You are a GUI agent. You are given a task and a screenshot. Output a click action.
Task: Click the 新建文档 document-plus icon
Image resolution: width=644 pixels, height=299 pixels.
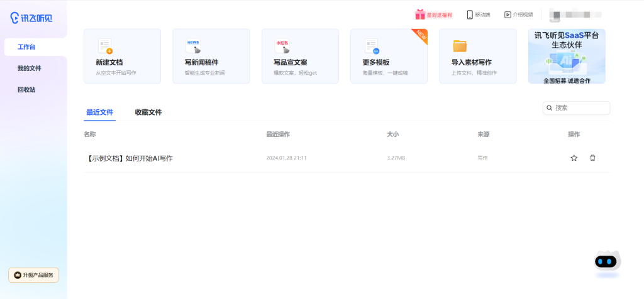coord(105,46)
